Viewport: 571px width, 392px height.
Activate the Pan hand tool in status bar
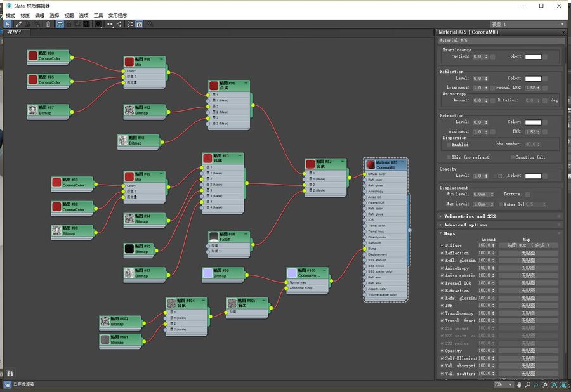pyautogui.click(x=519, y=384)
